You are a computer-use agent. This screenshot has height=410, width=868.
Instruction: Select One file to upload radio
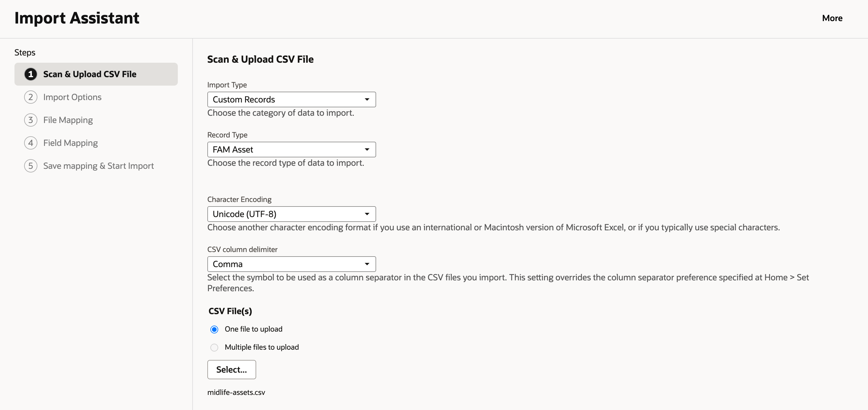214,330
